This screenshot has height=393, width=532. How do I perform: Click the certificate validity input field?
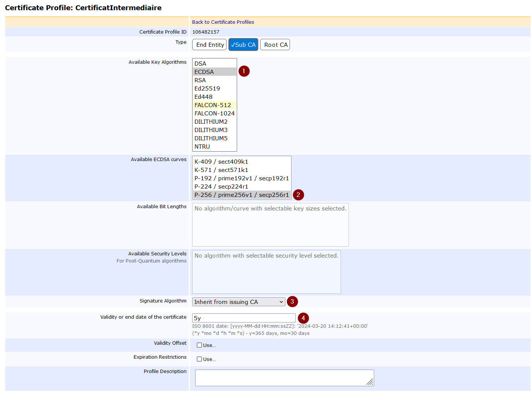244,318
